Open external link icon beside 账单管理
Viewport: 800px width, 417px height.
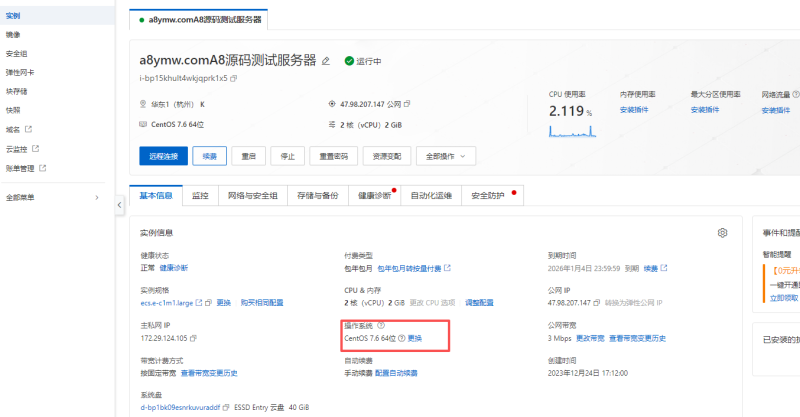(43, 167)
